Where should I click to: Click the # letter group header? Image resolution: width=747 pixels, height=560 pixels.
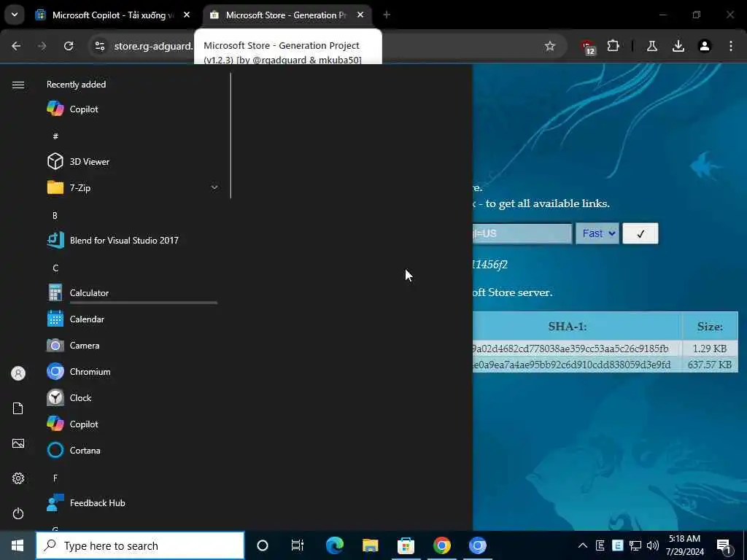pos(55,136)
